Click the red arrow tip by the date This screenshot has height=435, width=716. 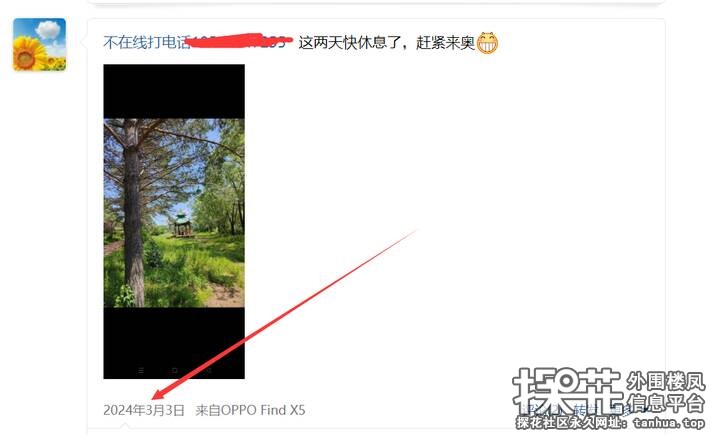(x=157, y=396)
